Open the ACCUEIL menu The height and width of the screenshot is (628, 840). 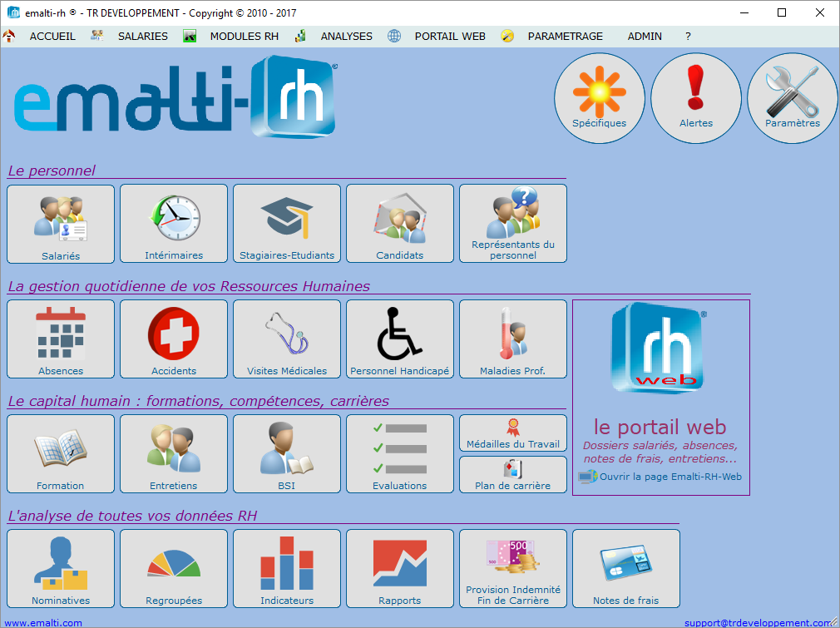coord(52,37)
